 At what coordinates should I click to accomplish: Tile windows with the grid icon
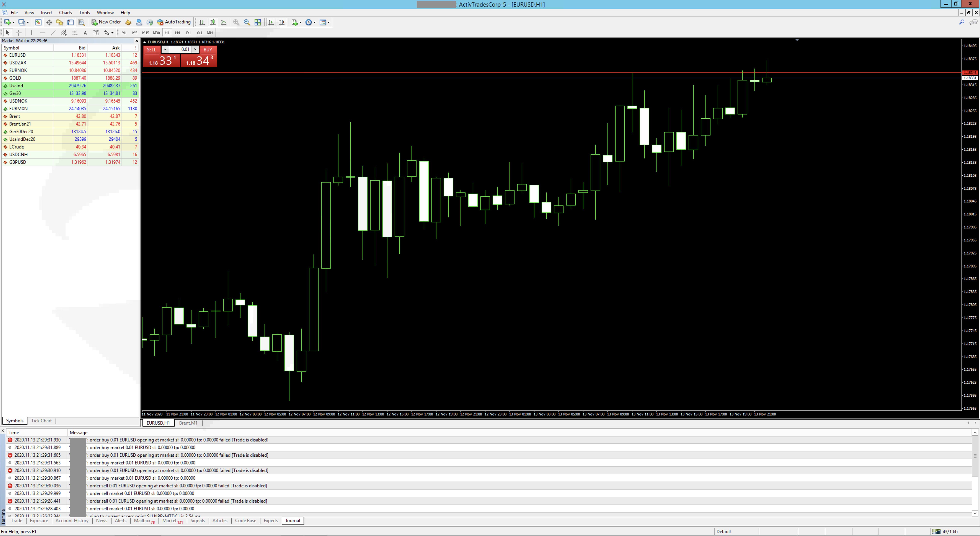click(x=258, y=22)
